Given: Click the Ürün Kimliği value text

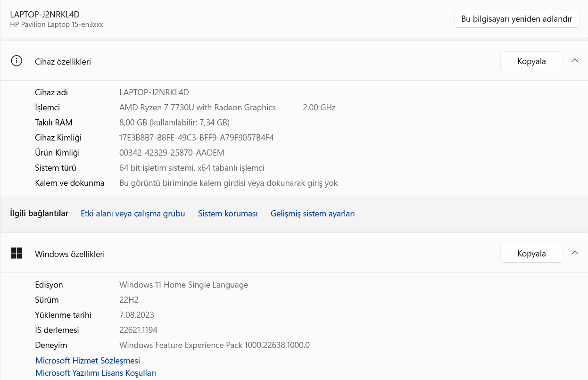Looking at the screenshot, I should 172,153.
